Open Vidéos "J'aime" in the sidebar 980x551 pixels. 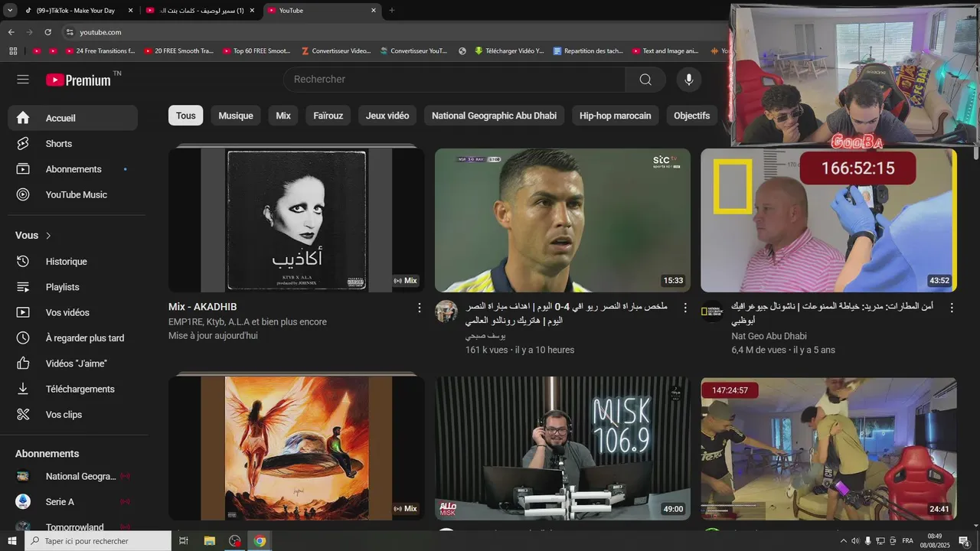pyautogui.click(x=73, y=364)
